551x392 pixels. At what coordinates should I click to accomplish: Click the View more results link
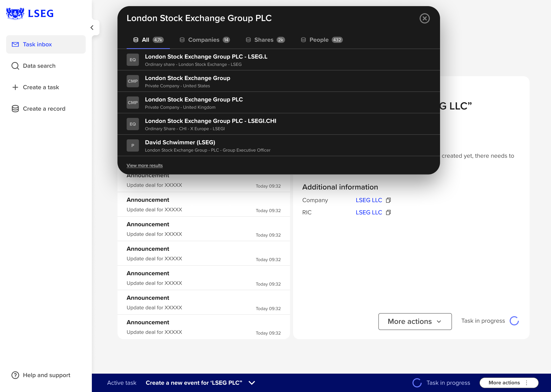(x=144, y=165)
